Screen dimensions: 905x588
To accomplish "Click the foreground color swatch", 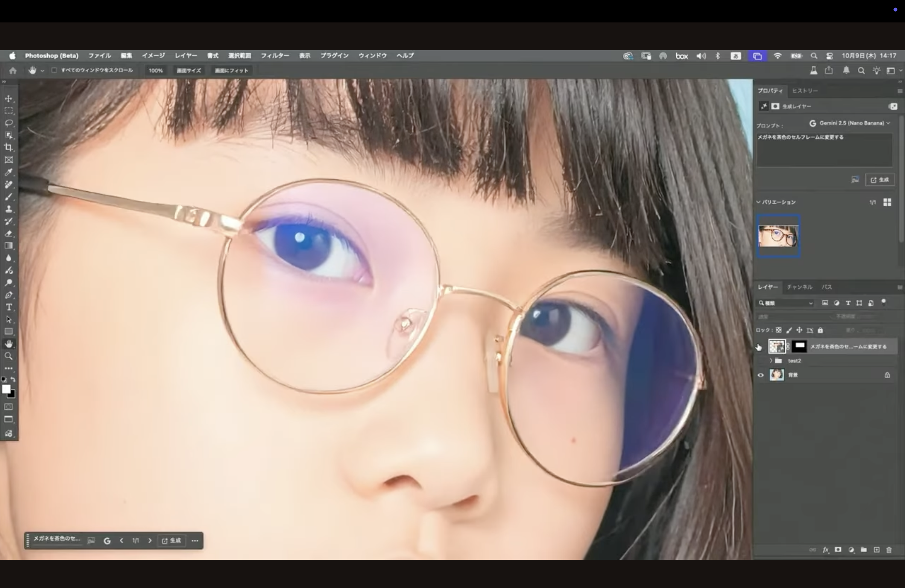I will coord(6,389).
